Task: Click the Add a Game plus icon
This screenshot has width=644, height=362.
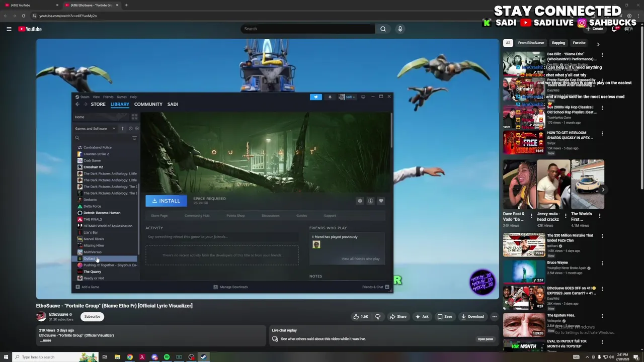Action: [77, 287]
